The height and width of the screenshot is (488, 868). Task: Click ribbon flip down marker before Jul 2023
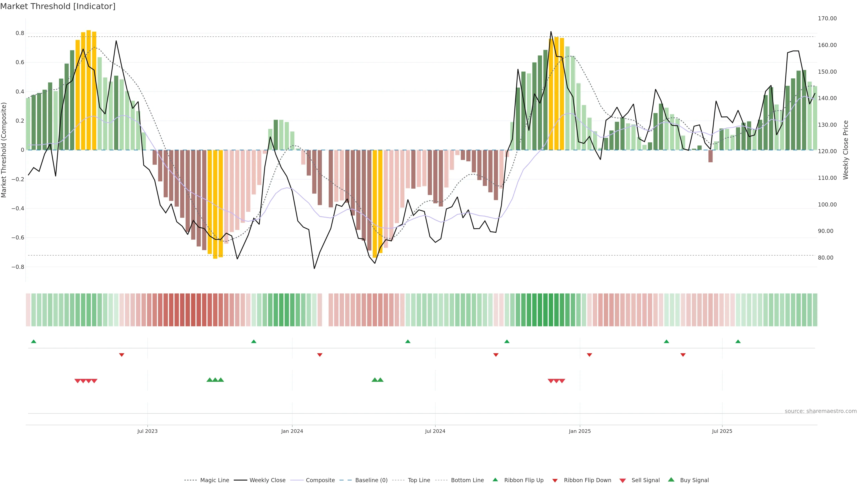click(122, 355)
